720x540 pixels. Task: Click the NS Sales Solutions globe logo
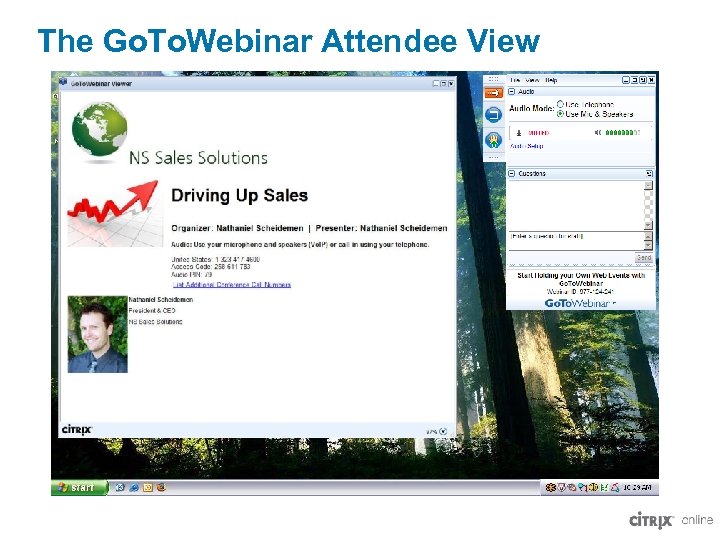[99, 130]
